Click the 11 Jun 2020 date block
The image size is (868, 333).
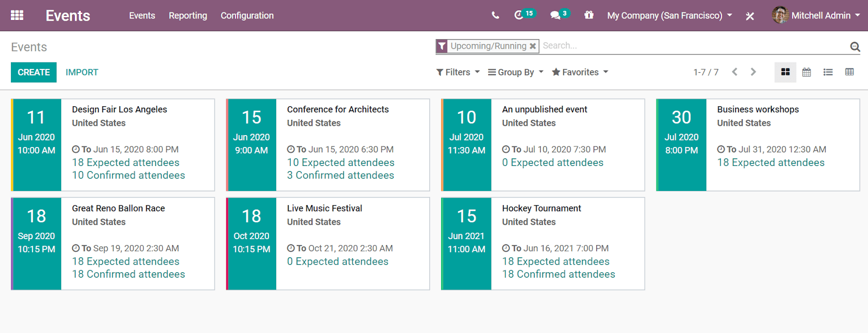click(x=36, y=145)
